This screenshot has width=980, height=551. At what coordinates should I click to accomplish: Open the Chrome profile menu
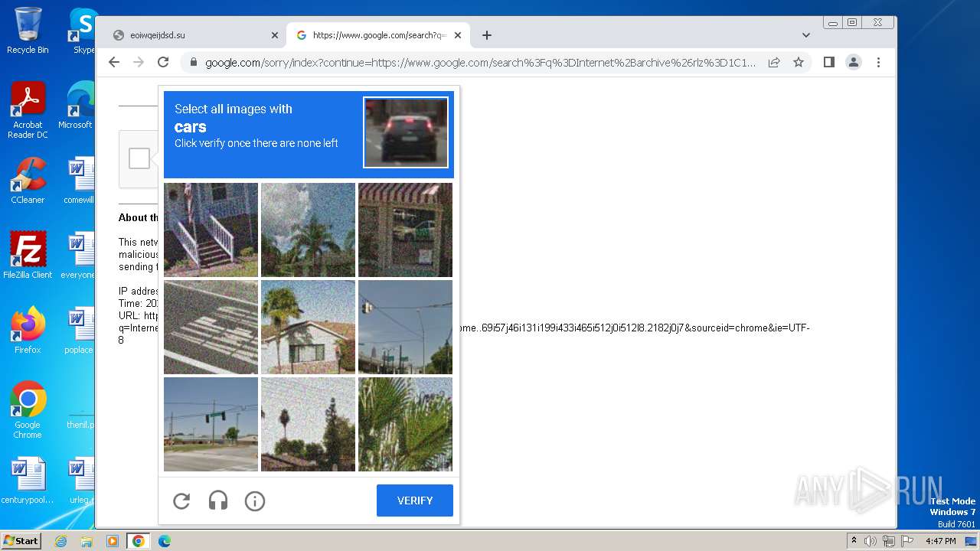(854, 62)
